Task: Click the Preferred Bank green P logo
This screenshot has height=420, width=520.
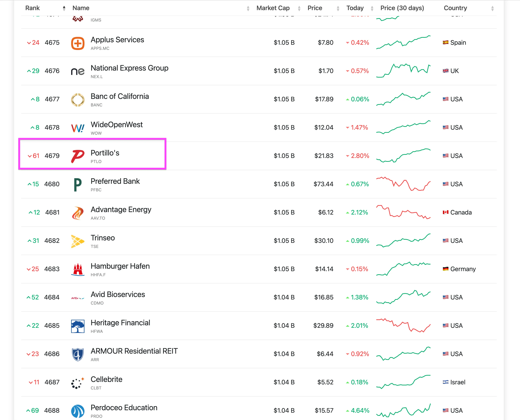Action: point(78,185)
